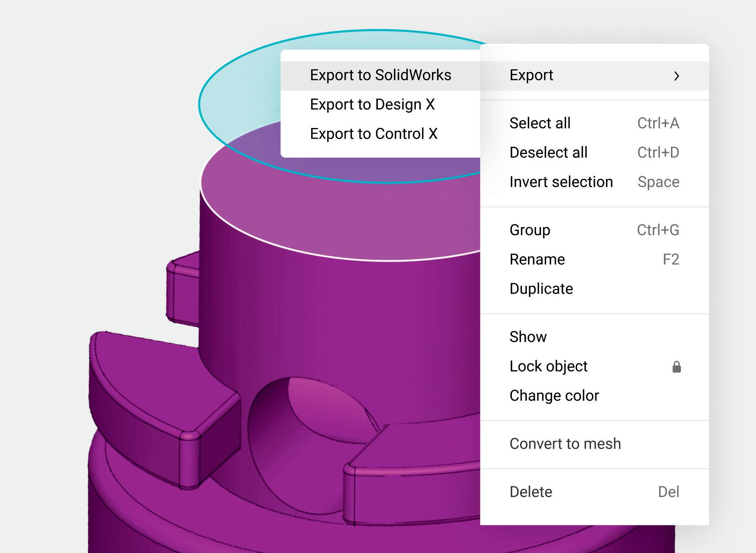This screenshot has width=756, height=553.
Task: Click the Show menu item
Action: pos(528,337)
